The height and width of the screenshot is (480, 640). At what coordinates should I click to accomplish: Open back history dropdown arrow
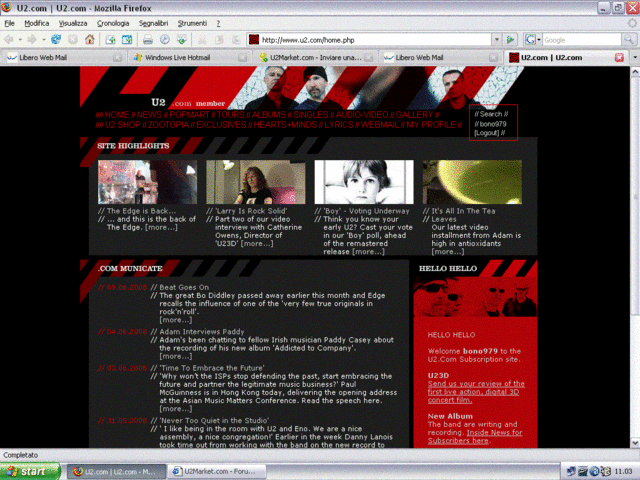tap(20, 40)
